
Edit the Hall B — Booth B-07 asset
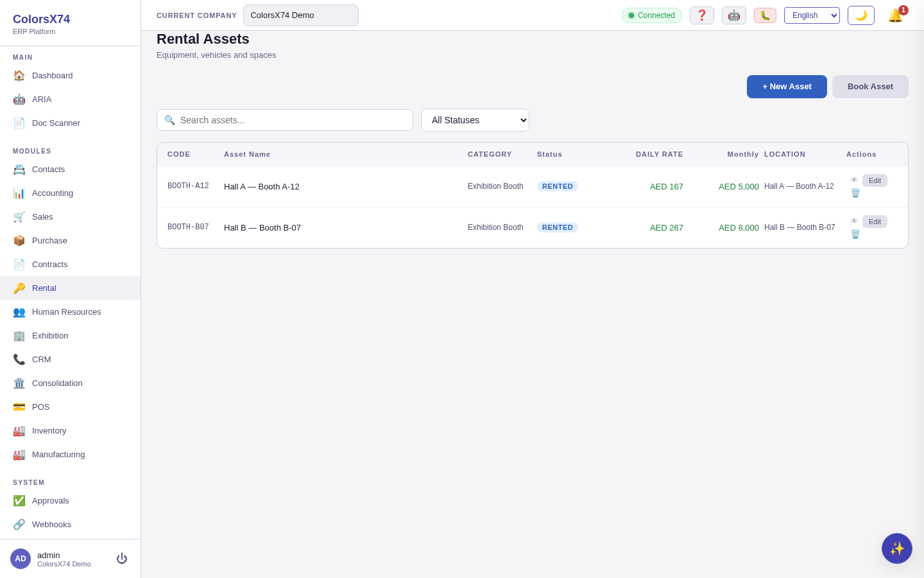click(875, 222)
